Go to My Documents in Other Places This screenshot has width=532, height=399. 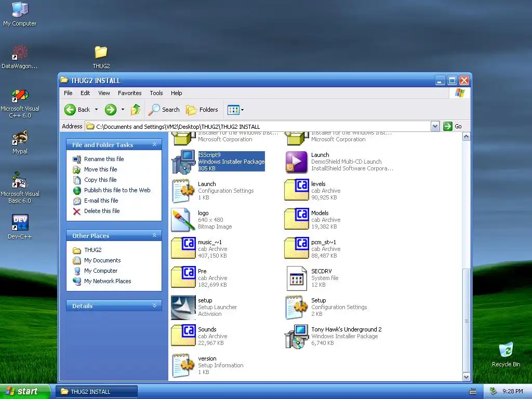102,260
